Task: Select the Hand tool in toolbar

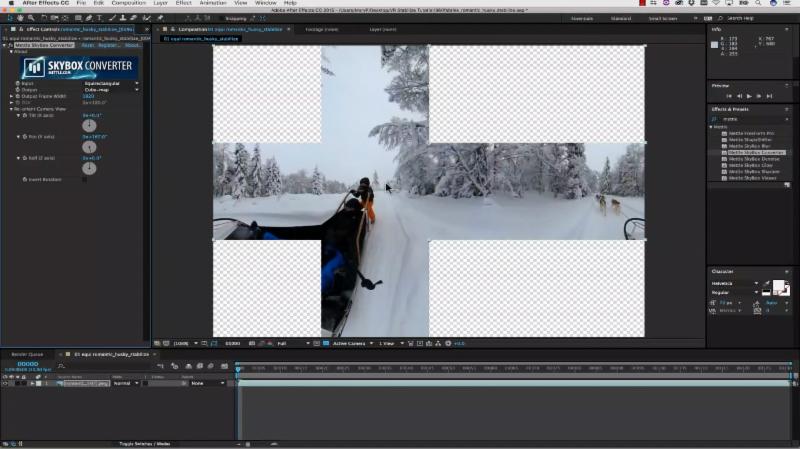Action: click(x=19, y=18)
